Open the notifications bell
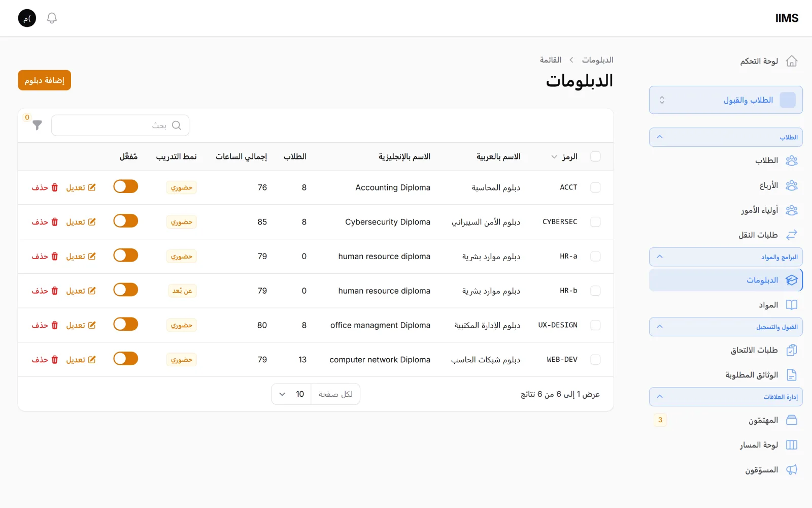The height and width of the screenshot is (508, 812). click(52, 18)
